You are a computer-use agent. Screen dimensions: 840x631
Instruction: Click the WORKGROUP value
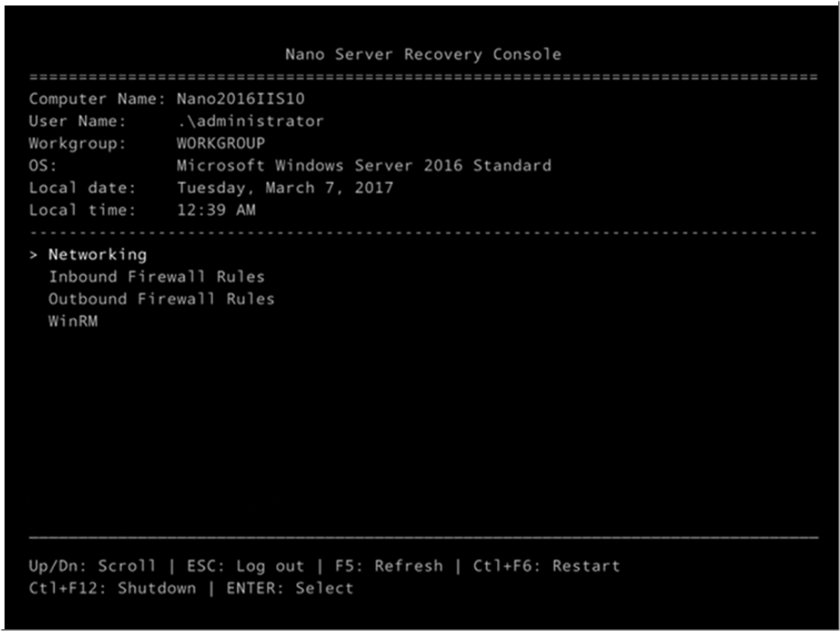click(x=220, y=143)
